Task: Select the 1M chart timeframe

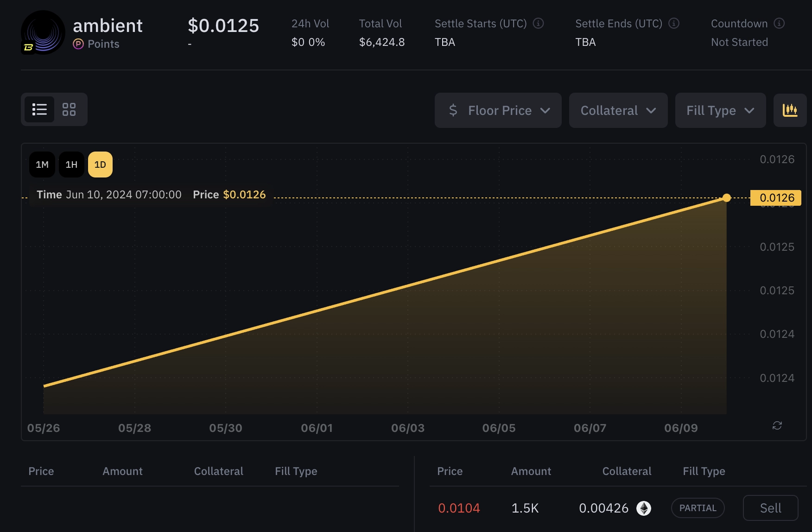Action: pyautogui.click(x=42, y=164)
